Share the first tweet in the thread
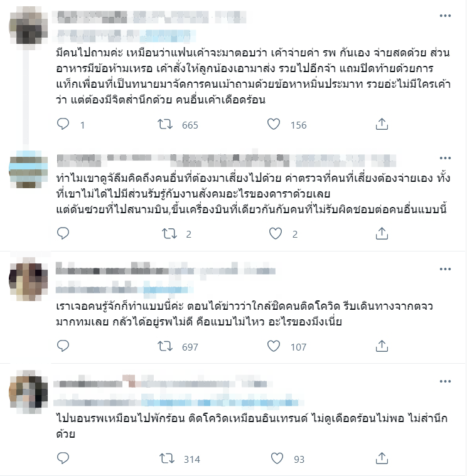 coord(382,124)
